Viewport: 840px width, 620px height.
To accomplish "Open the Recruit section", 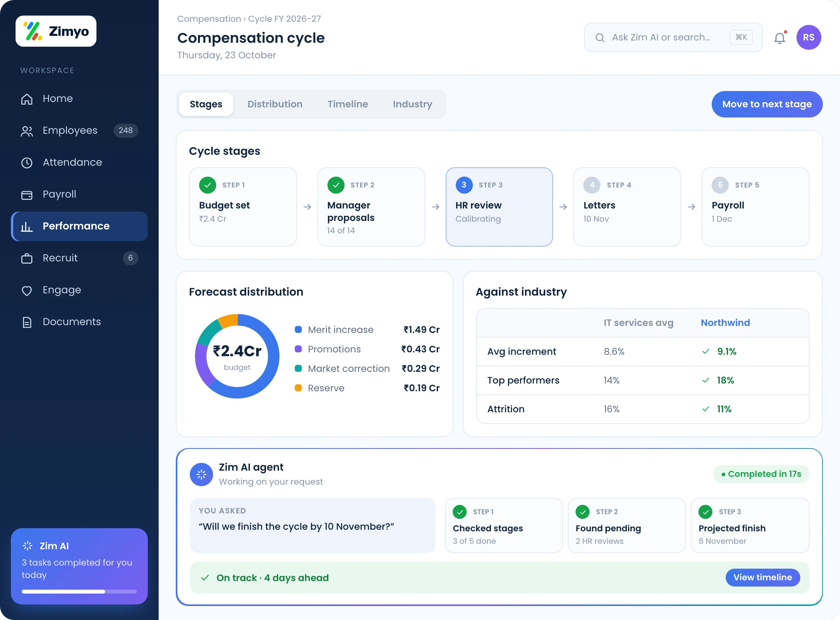I will 79,258.
